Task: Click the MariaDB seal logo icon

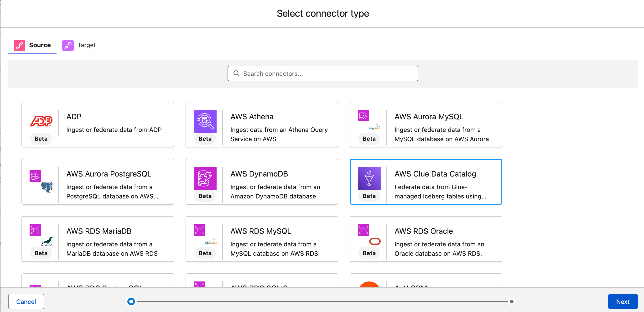Action: pyautogui.click(x=47, y=241)
